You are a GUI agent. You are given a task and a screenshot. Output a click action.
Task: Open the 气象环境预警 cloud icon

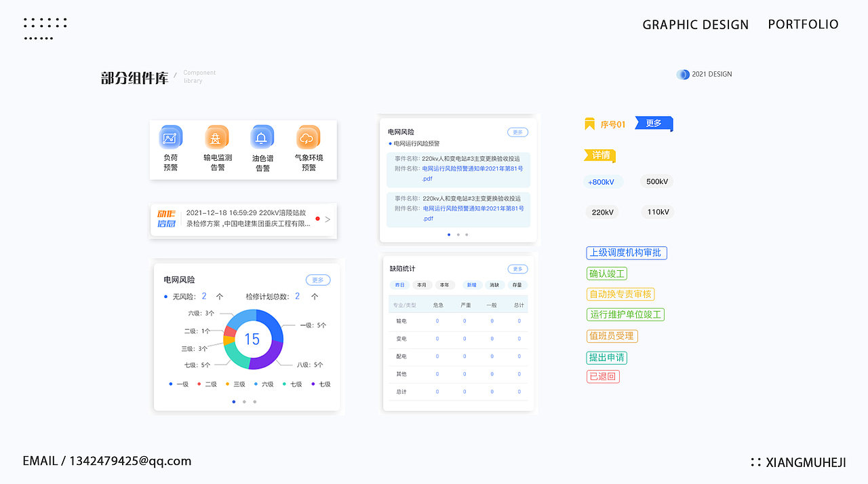point(308,137)
